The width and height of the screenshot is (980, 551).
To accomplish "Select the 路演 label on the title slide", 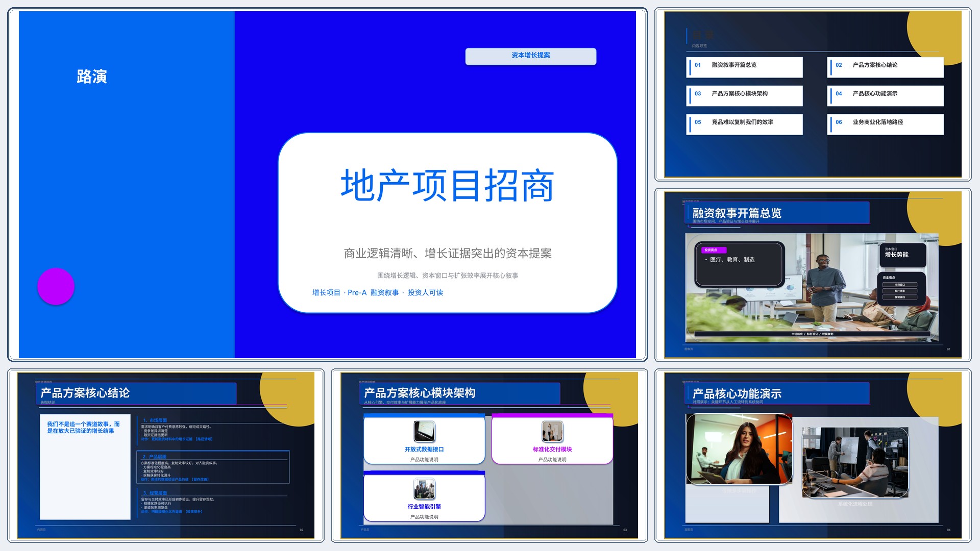I will [92, 77].
